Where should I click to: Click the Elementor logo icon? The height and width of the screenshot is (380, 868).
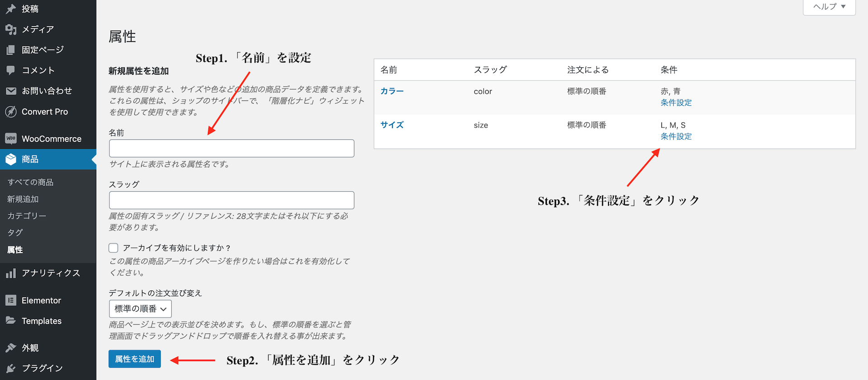pyautogui.click(x=11, y=300)
